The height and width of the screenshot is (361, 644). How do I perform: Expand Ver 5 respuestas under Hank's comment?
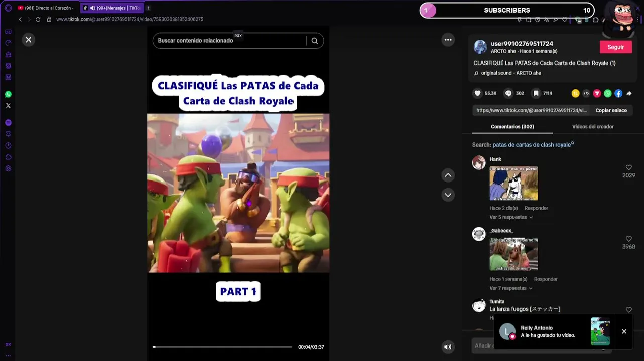[x=511, y=217]
